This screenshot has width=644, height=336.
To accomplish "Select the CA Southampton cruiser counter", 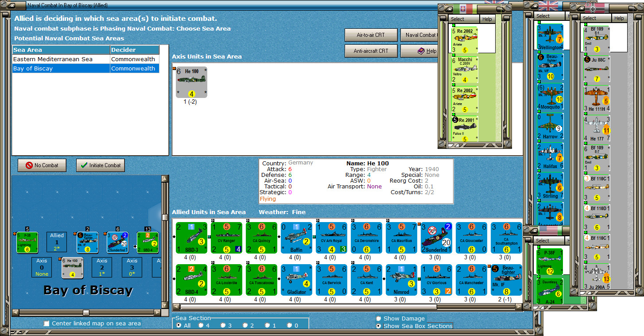I will click(x=506, y=238).
